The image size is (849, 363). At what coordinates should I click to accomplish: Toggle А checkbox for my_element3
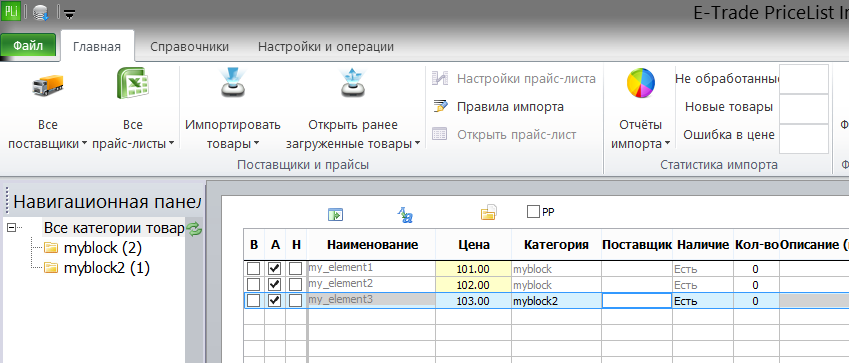point(275,301)
